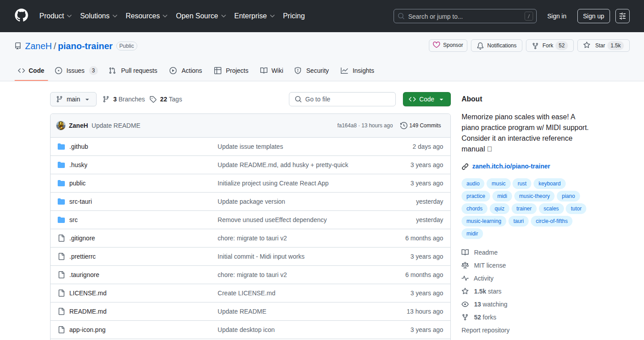Viewport: 644px width, 340px height.
Task: Click the Readme book icon in About
Action: (465, 252)
